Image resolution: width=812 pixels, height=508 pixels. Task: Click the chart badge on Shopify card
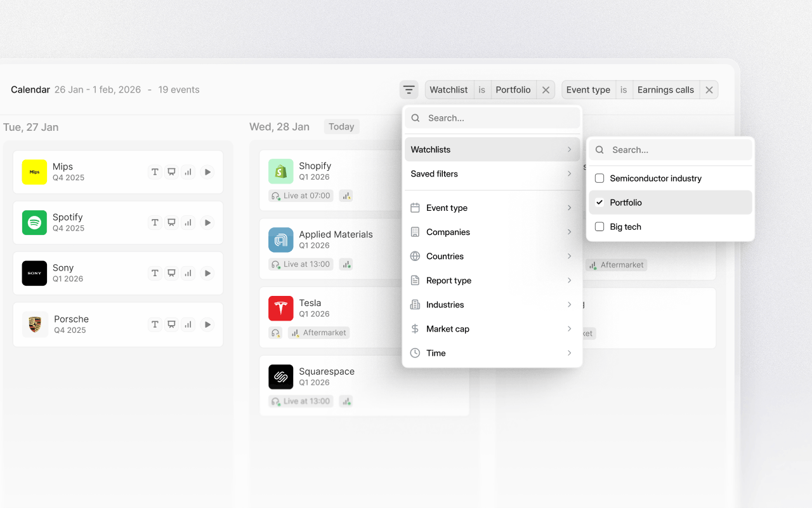tap(346, 196)
